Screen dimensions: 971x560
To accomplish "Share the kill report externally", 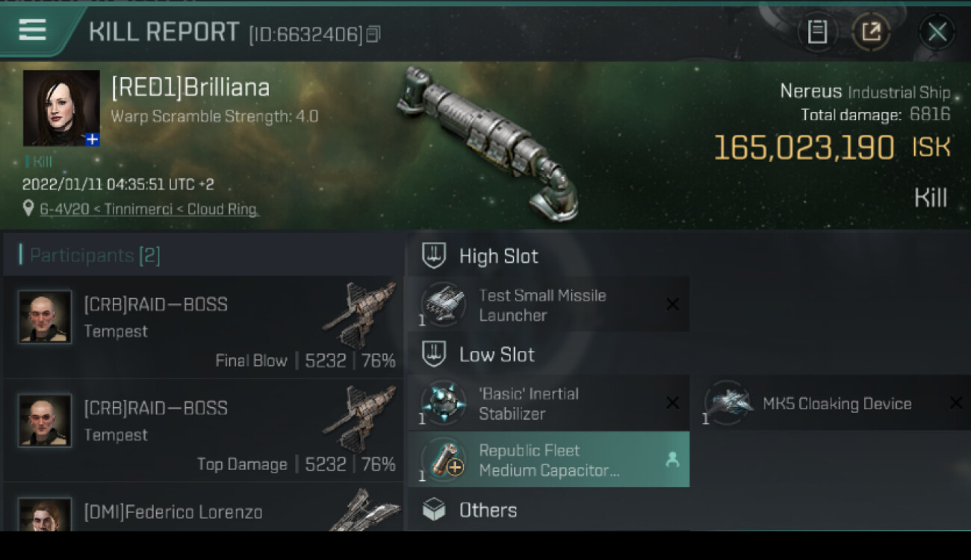I will coord(871,32).
